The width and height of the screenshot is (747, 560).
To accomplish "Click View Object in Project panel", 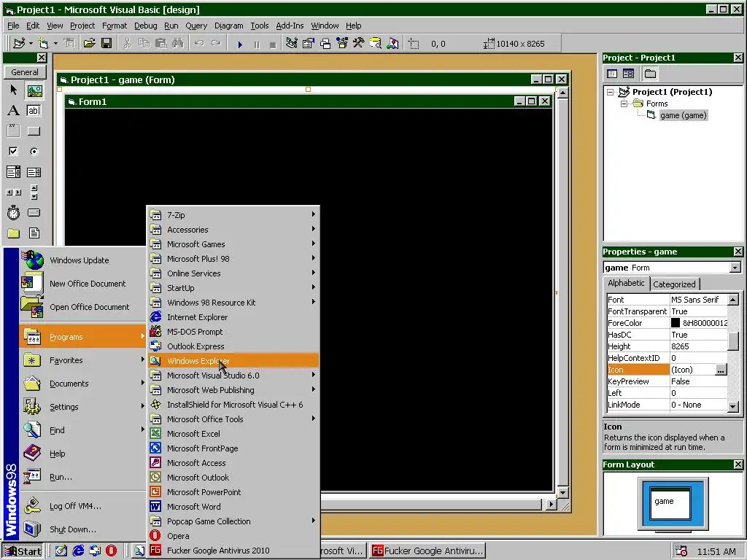I will click(628, 74).
